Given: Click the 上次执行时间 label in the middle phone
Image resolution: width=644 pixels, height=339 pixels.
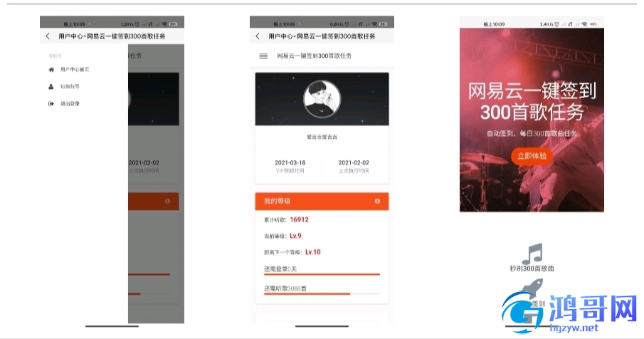Looking at the screenshot, I should point(354,171).
